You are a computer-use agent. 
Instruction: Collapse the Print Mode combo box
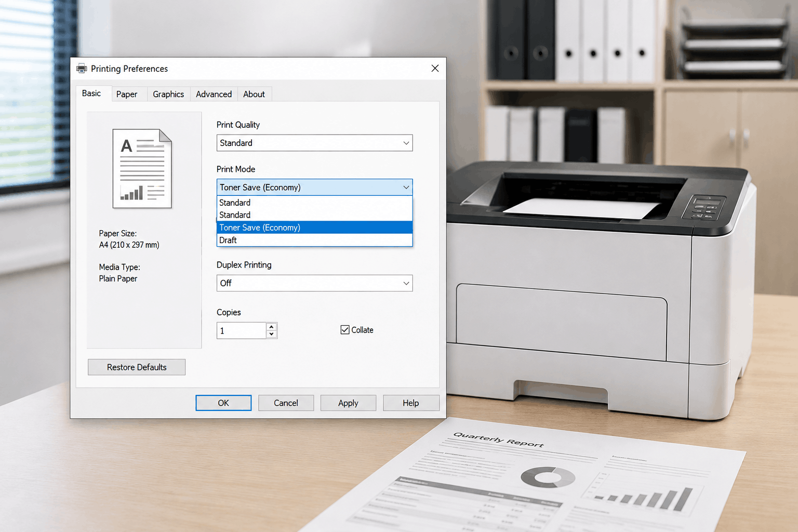314,187
